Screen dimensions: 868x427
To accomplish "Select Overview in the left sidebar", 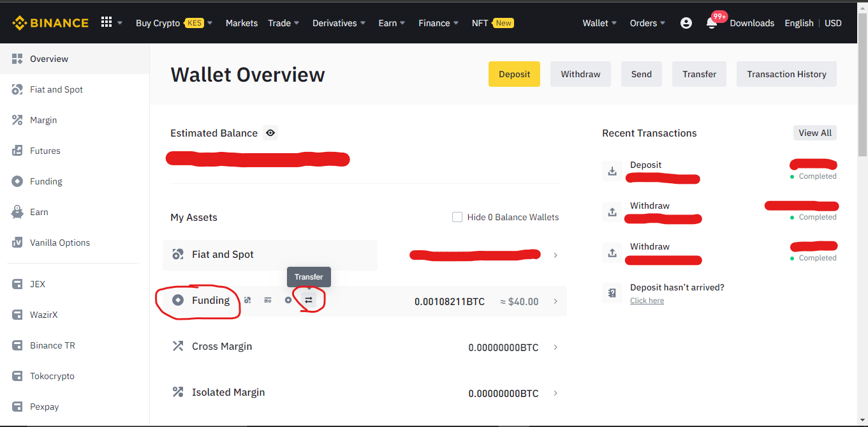I will coord(75,59).
